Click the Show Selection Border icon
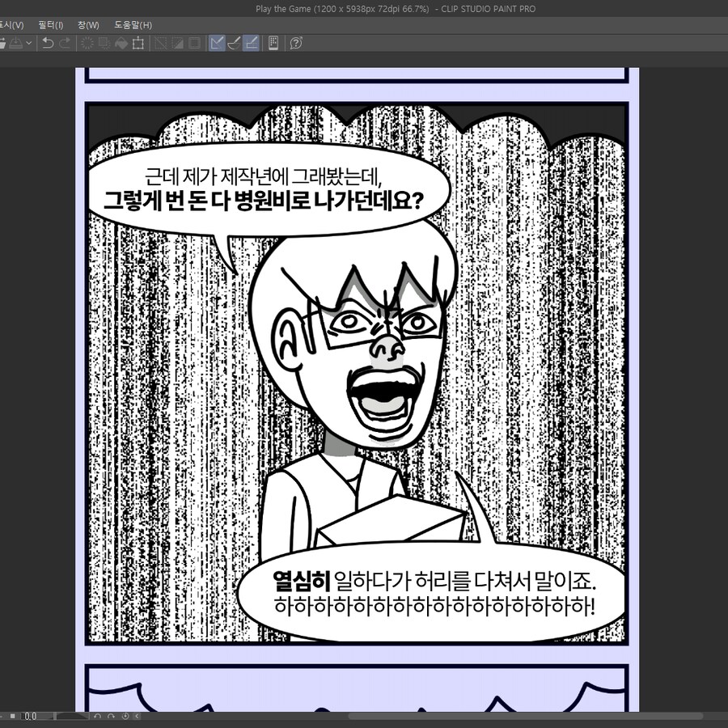Image resolution: width=728 pixels, height=728 pixels. tap(194, 43)
